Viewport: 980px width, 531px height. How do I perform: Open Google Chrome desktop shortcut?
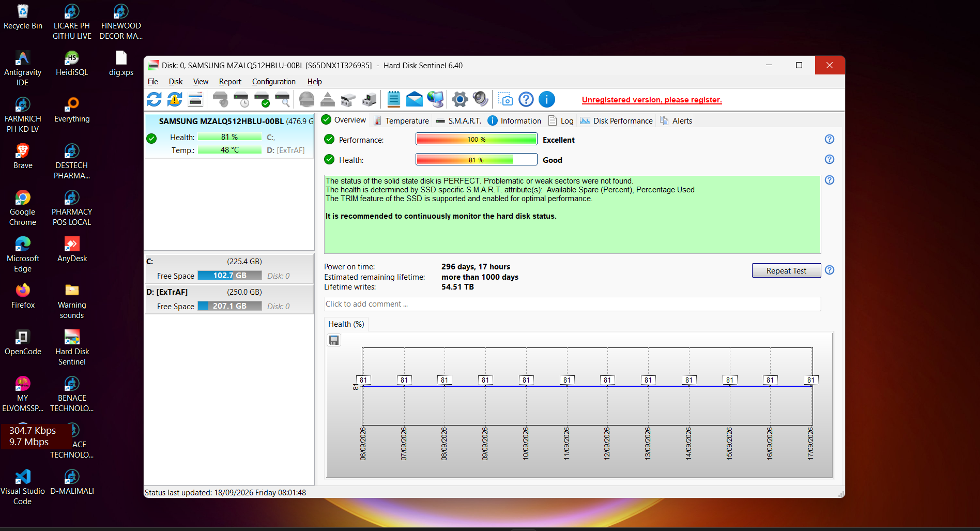tap(23, 208)
